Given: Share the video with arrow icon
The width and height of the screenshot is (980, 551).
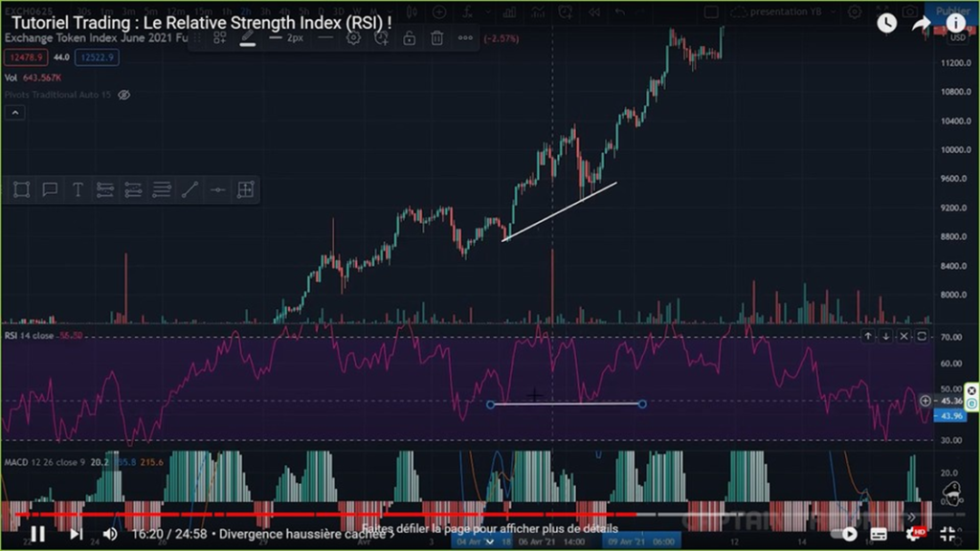Looking at the screenshot, I should 922,24.
